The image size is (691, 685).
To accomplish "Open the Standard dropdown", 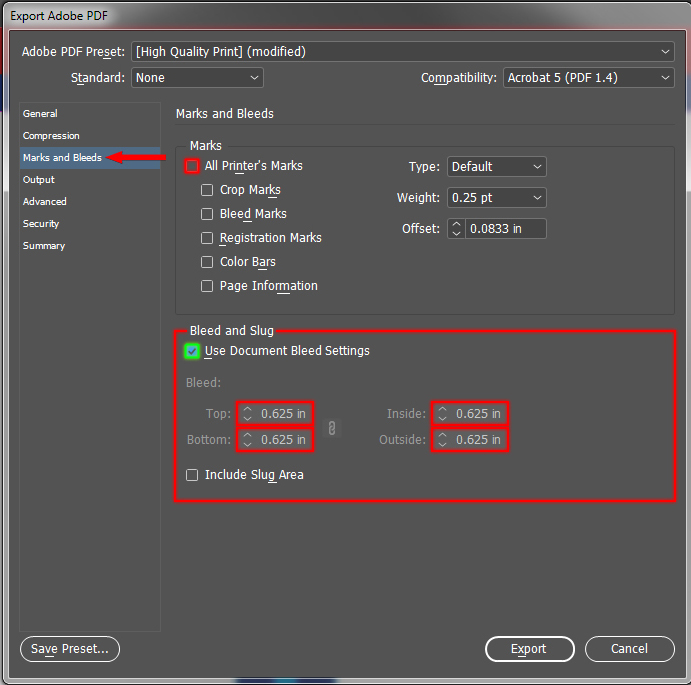I will (197, 78).
